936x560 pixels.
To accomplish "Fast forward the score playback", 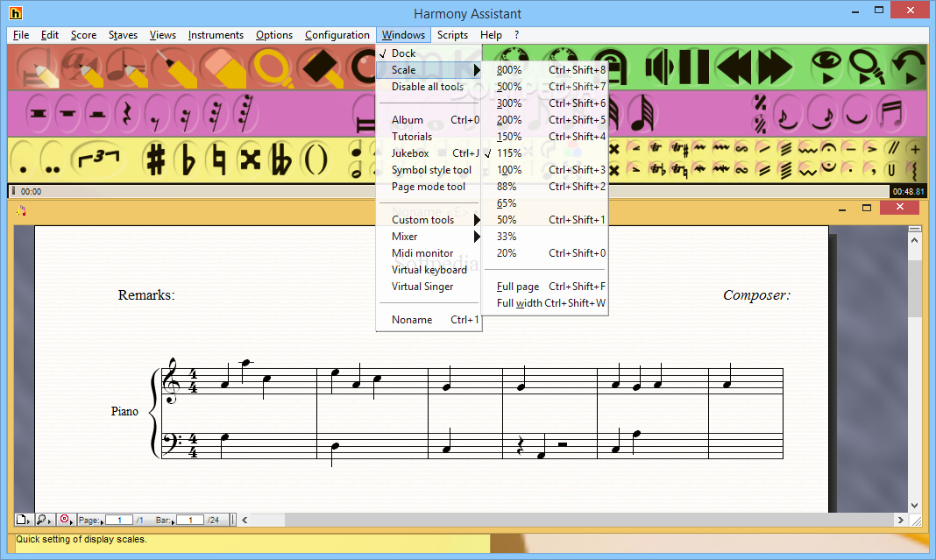I will [775, 67].
